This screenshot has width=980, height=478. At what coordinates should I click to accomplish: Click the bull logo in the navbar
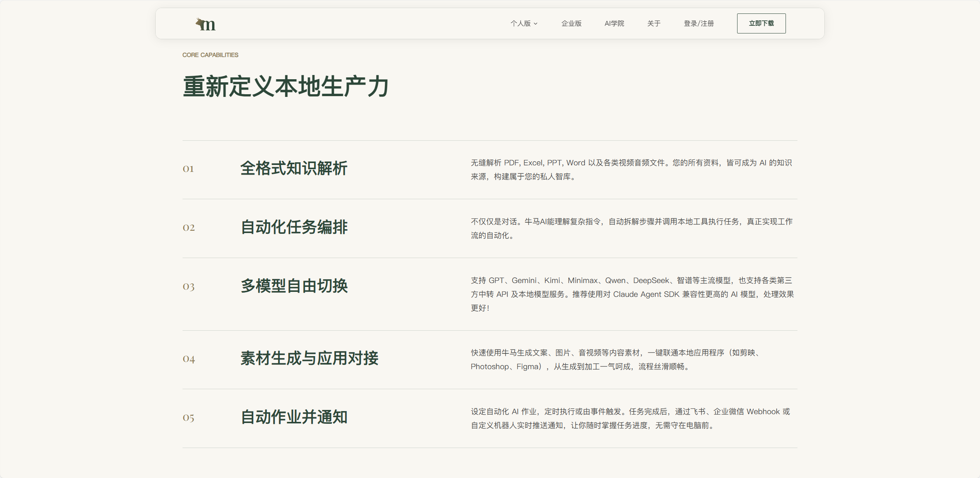206,24
